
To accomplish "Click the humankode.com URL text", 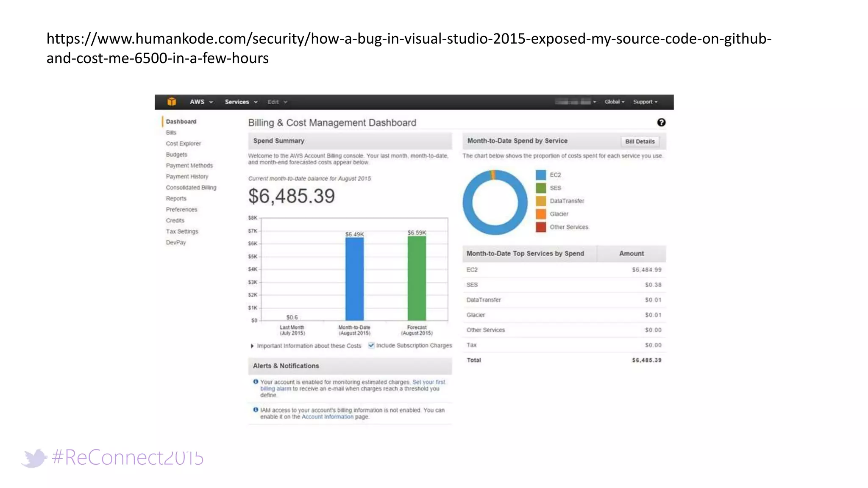I will click(x=409, y=48).
